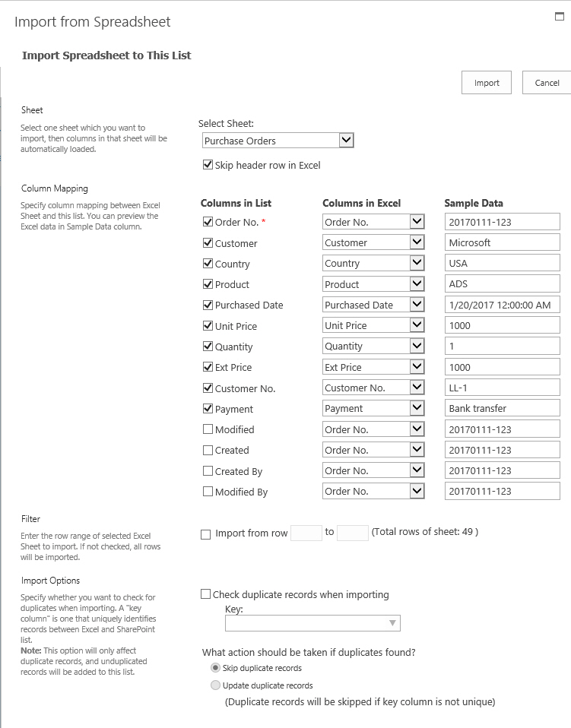The height and width of the screenshot is (728, 571).
Task: Open the Country Excel column dropdown
Action: [417, 263]
